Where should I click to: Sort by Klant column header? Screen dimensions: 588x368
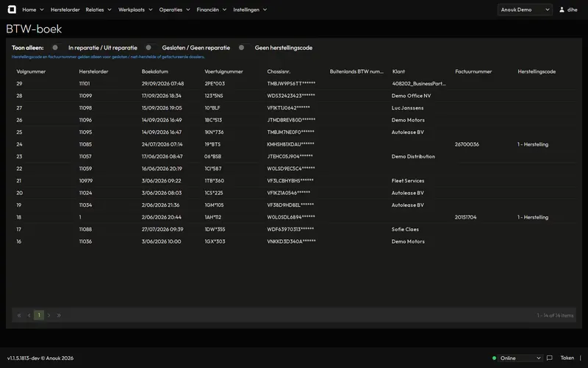point(398,71)
